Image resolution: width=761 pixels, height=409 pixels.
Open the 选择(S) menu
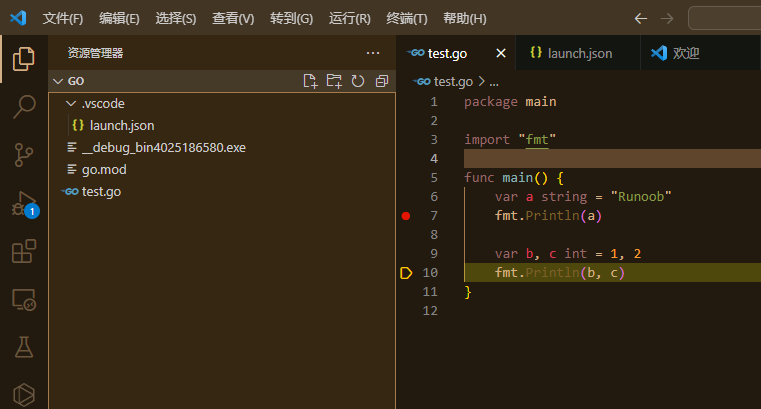point(176,18)
